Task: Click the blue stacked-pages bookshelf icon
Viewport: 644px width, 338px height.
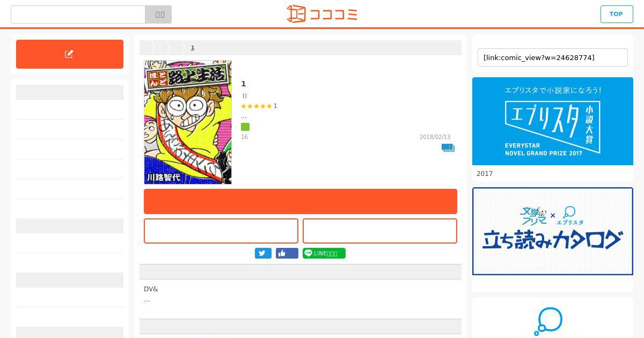Action: pyautogui.click(x=448, y=148)
